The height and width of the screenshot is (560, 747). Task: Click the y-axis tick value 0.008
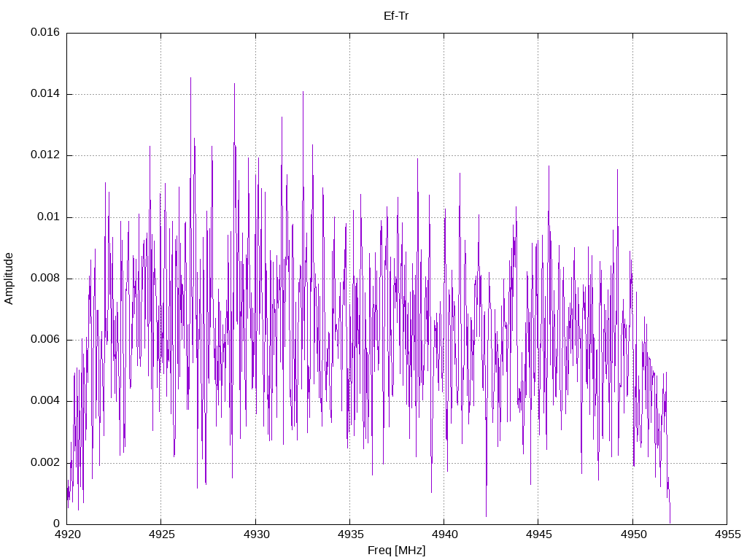click(45, 278)
